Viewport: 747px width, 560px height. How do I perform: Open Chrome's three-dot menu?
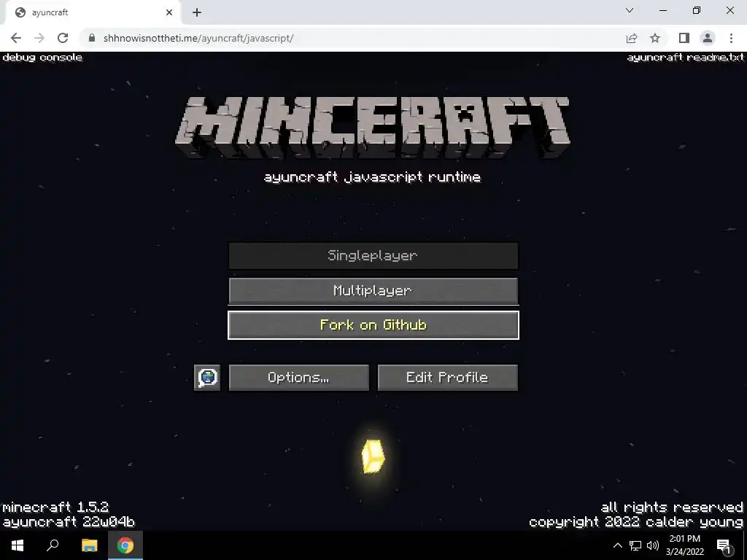[x=731, y=38]
